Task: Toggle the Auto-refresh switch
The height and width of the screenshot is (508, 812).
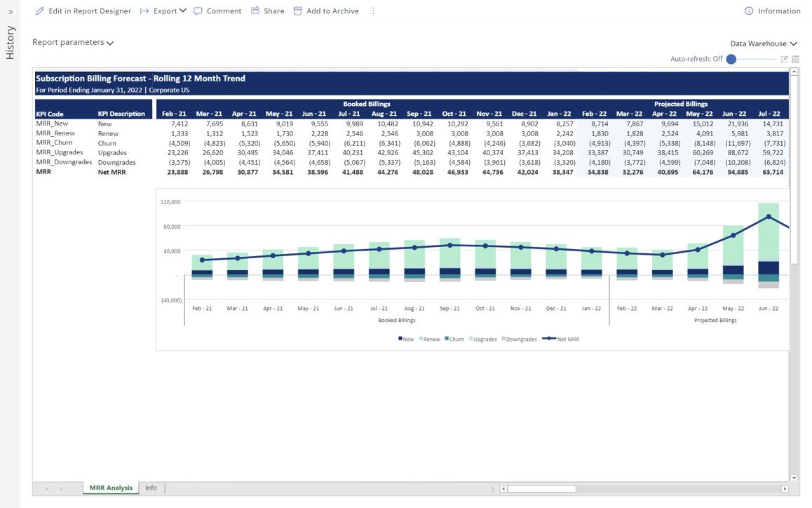Action: point(731,60)
